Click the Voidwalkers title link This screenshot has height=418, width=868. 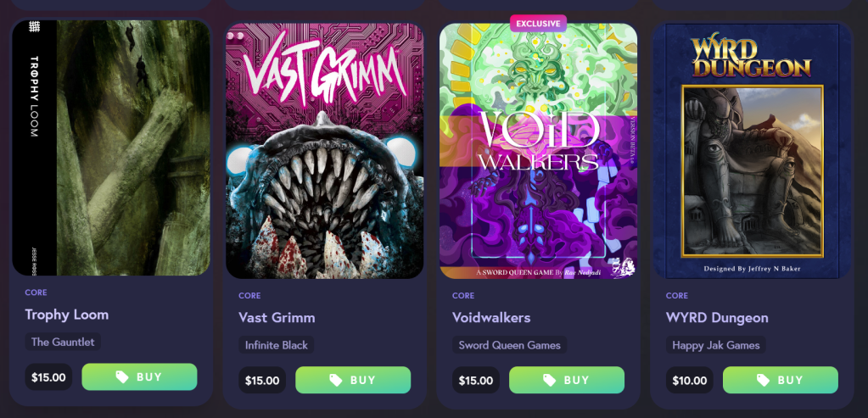tap(491, 318)
